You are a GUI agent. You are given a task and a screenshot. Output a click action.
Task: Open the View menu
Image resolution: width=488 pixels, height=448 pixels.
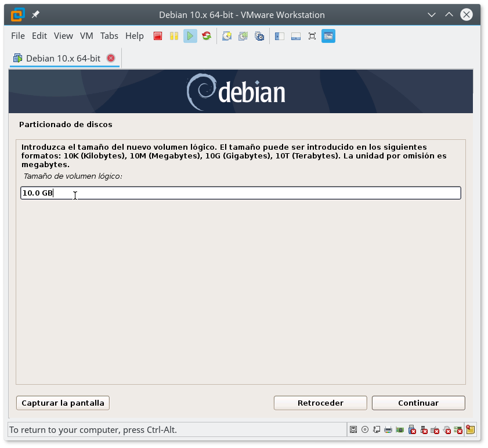[63, 36]
